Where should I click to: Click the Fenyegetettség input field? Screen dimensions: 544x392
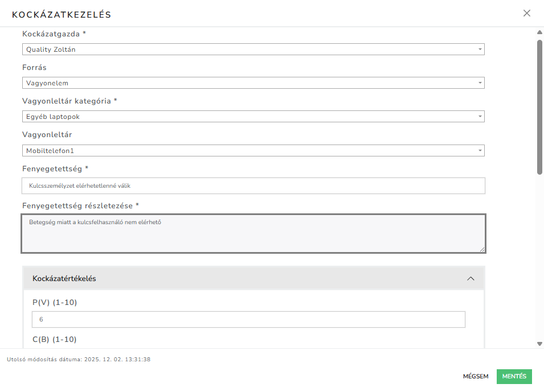253,185
